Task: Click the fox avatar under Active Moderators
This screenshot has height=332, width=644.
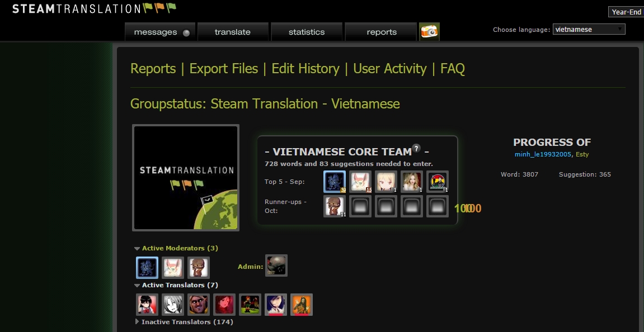Action: click(173, 268)
